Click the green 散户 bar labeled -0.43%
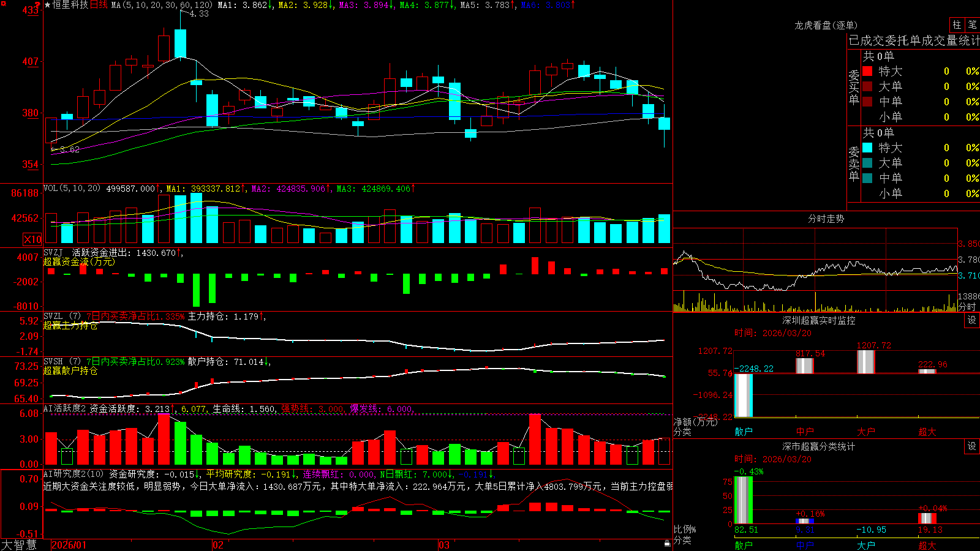The height and width of the screenshot is (551, 980). click(744, 500)
